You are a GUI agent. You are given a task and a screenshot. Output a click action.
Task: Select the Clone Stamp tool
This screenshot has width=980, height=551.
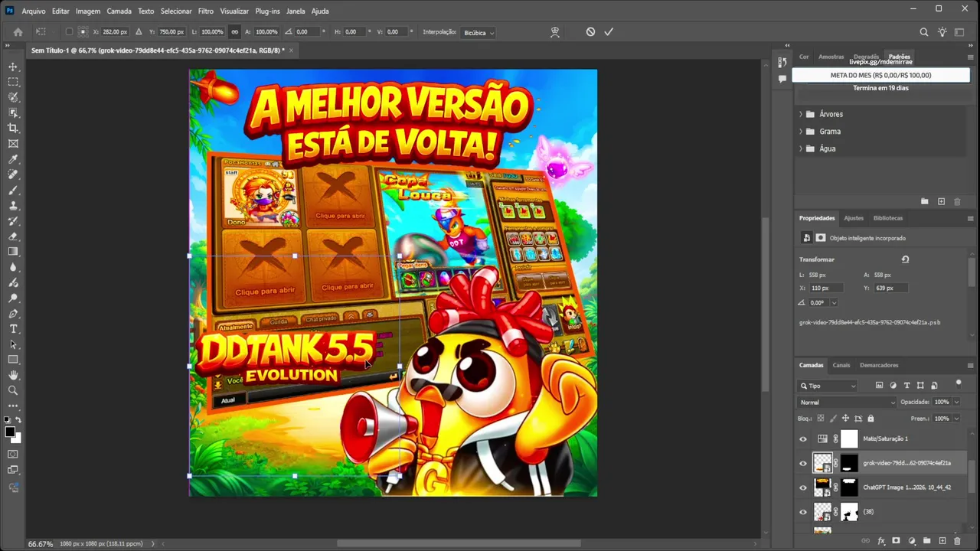point(13,206)
